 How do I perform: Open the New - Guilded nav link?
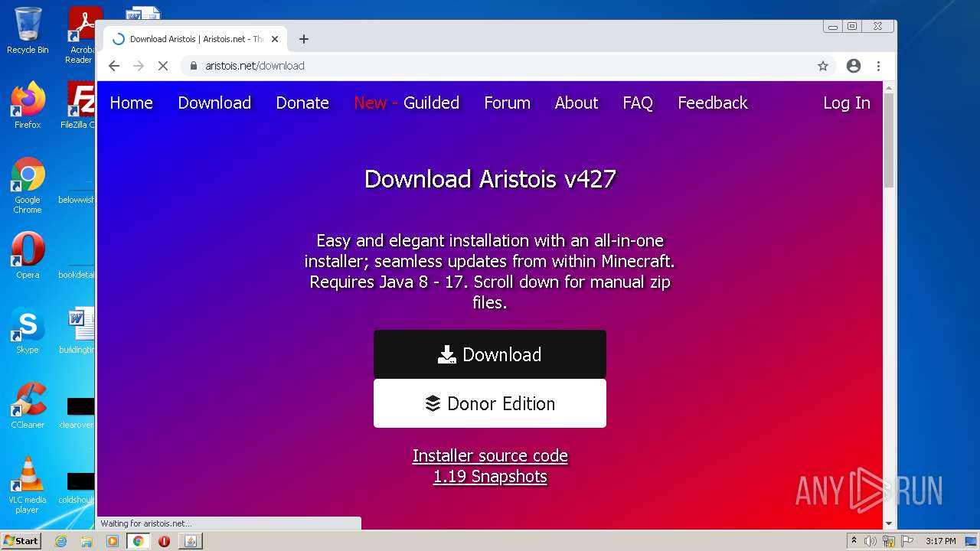pos(407,103)
